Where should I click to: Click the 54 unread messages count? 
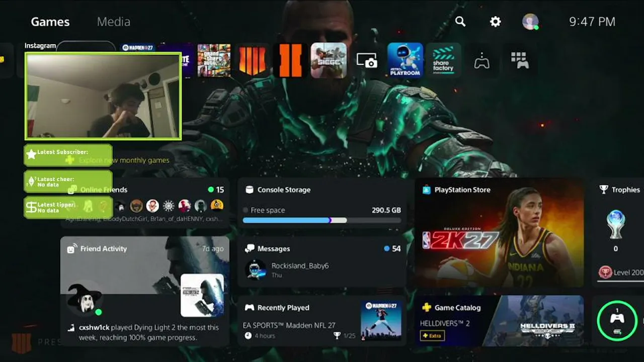(396, 248)
